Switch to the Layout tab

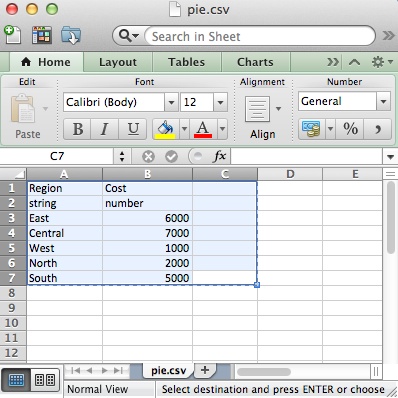point(118,62)
